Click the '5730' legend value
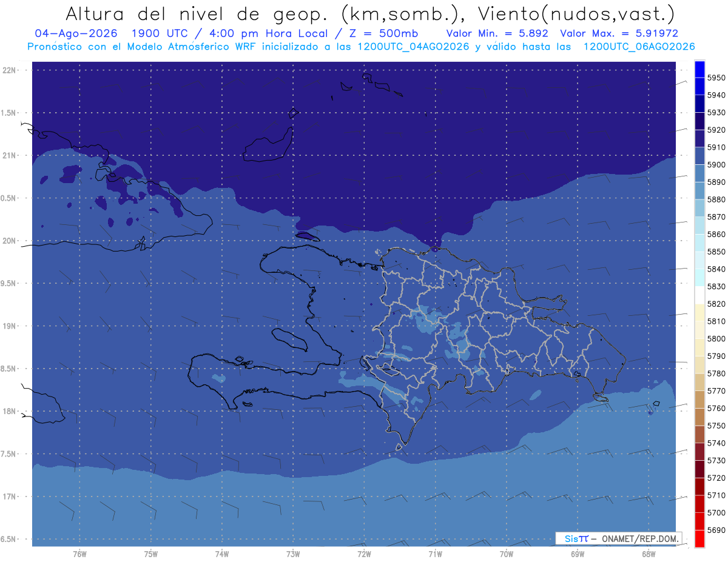Viewport: 728px width, 562px height. [x=716, y=460]
